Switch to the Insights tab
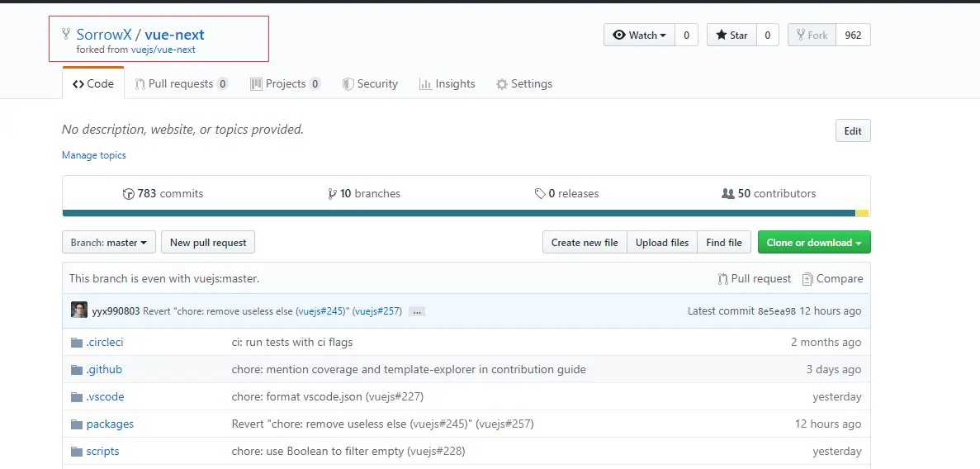Screen dimensions: 980x469 (447, 83)
